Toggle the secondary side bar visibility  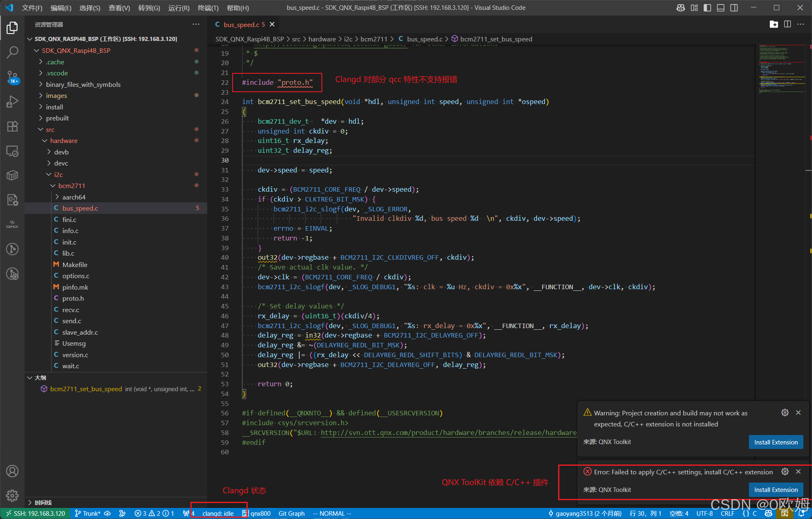coord(734,8)
